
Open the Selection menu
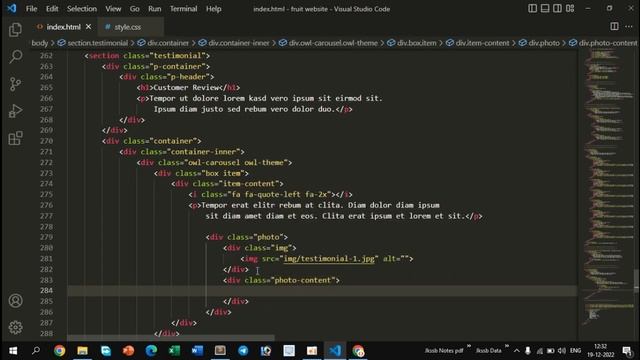point(82,9)
